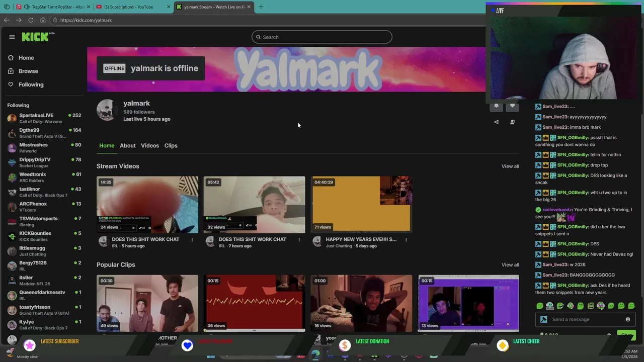
Task: Click the site lock icon in address bar
Action: [x=55, y=20]
